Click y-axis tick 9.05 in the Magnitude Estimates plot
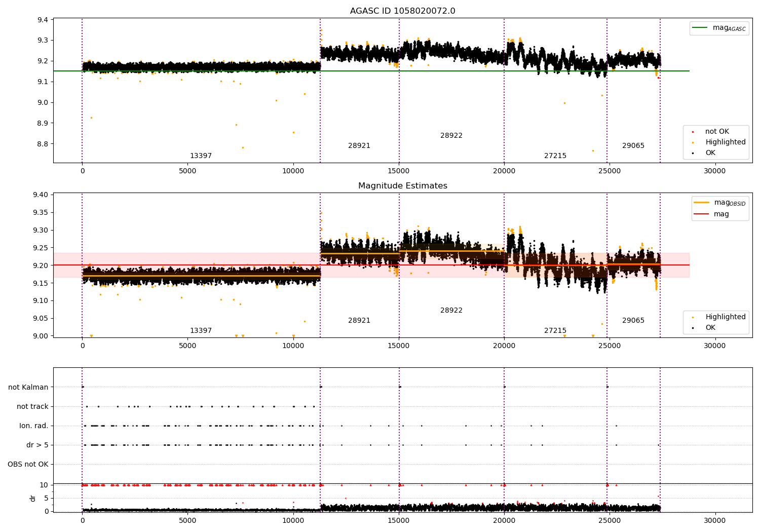This screenshot has height=532, width=760. point(41,319)
